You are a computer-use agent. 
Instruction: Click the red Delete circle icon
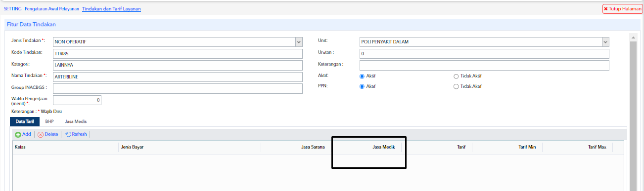coord(41,134)
